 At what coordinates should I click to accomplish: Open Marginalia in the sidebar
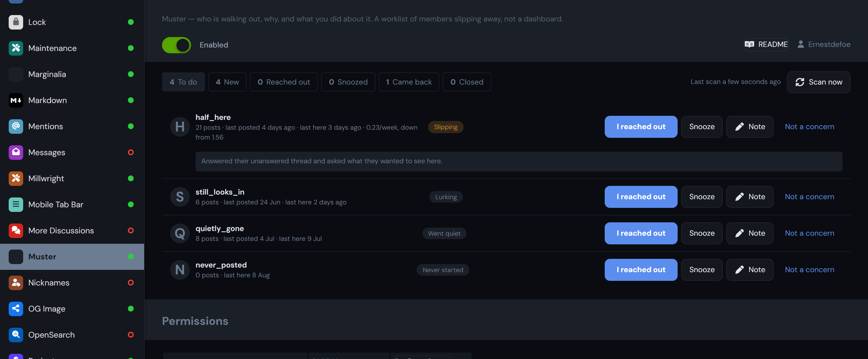[x=72, y=74]
